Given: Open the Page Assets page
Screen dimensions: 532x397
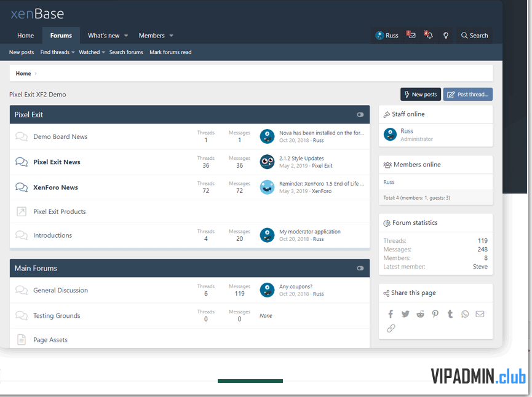Looking at the screenshot, I should point(50,340).
